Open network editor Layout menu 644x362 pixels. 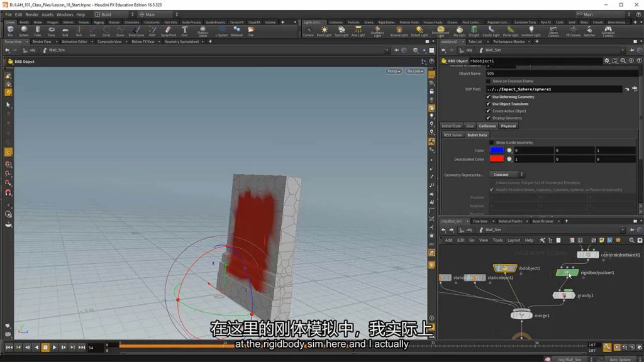[513, 240]
